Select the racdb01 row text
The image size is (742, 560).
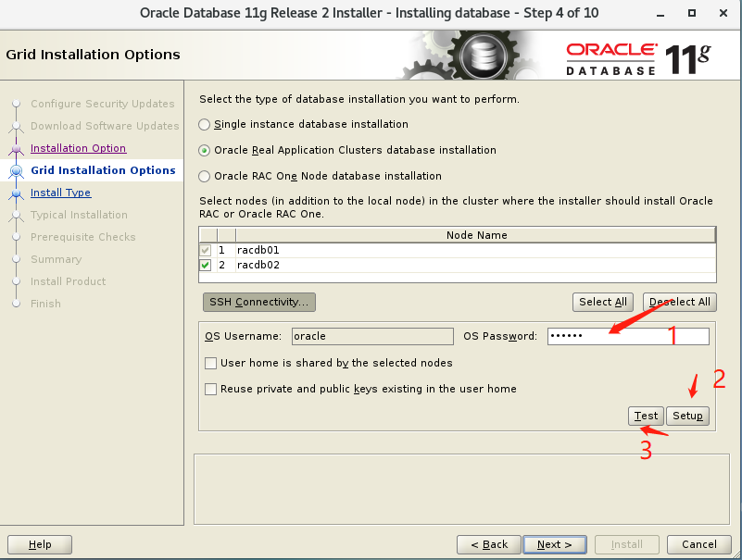click(258, 250)
